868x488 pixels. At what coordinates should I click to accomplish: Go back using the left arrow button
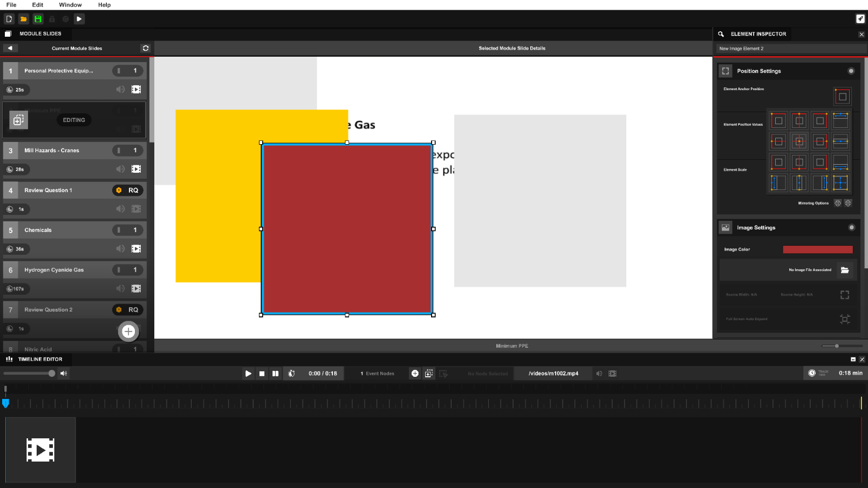click(10, 48)
